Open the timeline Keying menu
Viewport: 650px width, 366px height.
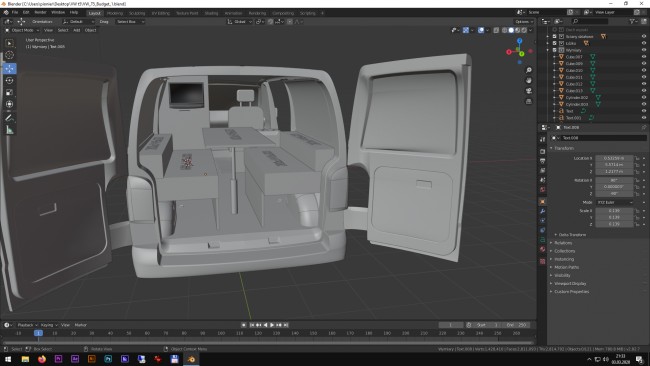[x=49, y=325]
